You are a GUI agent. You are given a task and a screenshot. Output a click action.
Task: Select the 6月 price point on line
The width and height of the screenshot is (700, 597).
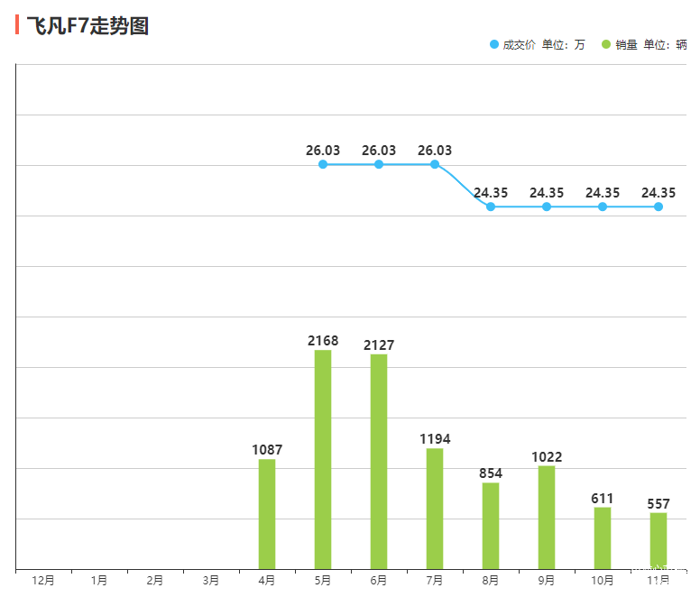(379, 164)
